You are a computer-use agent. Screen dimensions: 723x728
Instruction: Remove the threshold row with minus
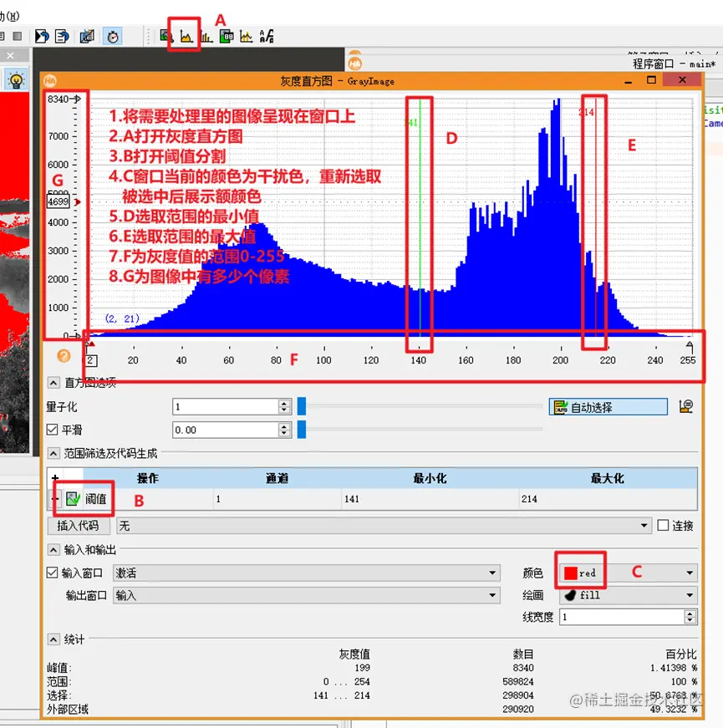pyautogui.click(x=55, y=499)
